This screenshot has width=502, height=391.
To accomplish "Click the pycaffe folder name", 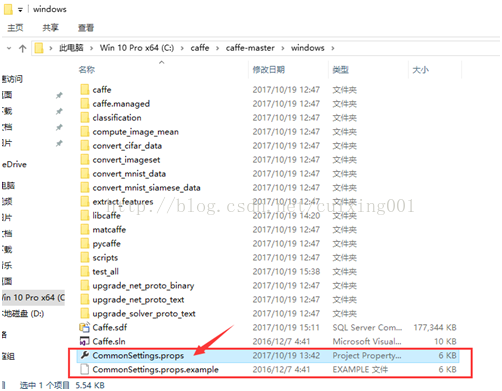I will pos(107,244).
